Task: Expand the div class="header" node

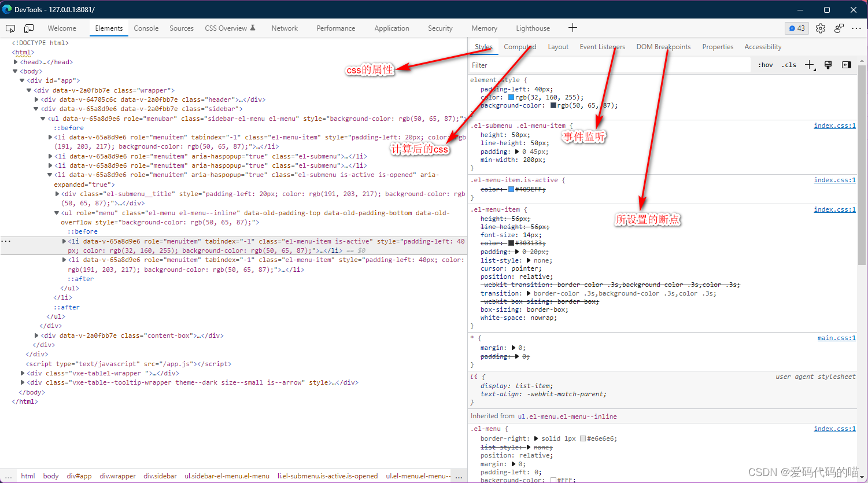Action: (36, 99)
